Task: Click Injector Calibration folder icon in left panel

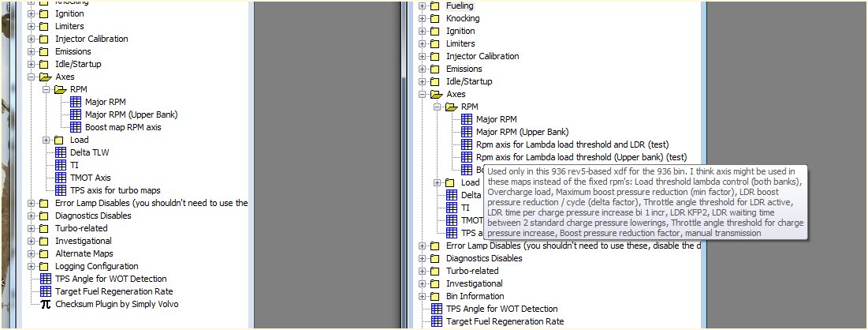Action: 44,39
